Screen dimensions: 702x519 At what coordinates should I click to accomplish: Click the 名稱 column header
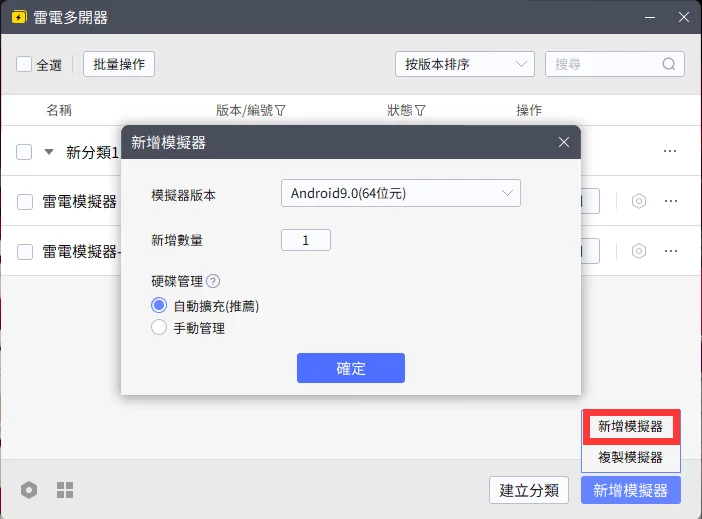click(x=59, y=110)
